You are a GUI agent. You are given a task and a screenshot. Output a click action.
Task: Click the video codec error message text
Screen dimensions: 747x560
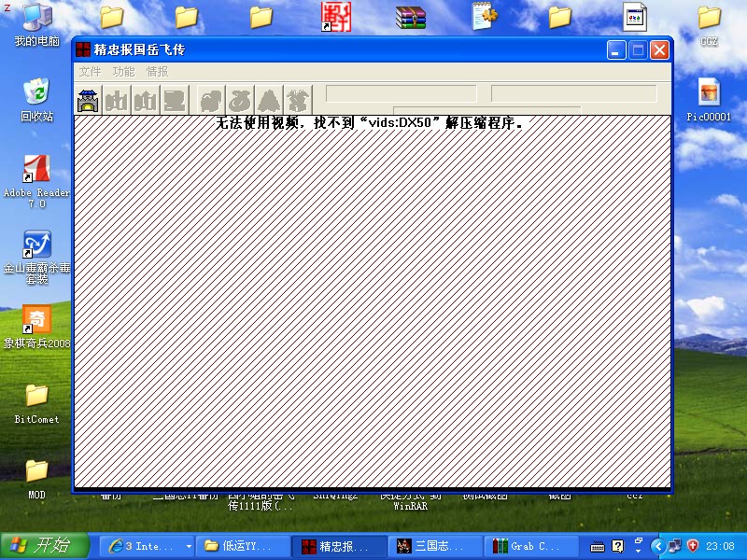tap(370, 123)
